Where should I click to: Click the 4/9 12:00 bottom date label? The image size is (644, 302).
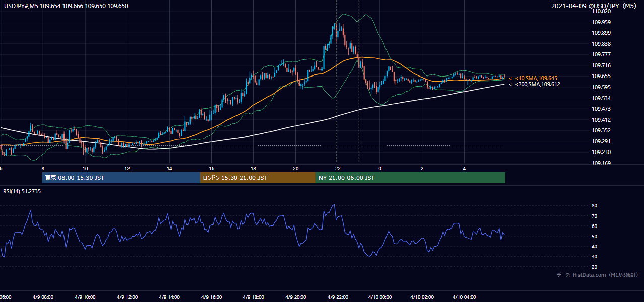pos(127,297)
